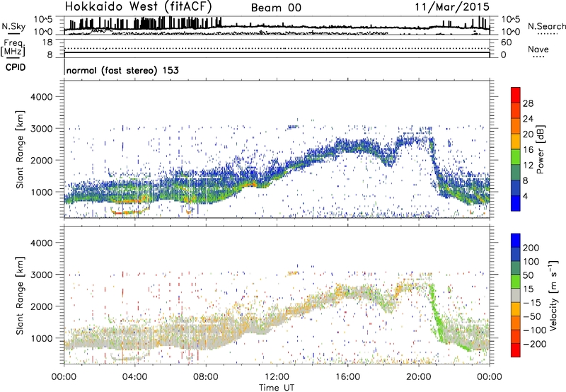Click the '-100' velocity scale value
The height and width of the screenshot is (392, 566).
coord(535,330)
